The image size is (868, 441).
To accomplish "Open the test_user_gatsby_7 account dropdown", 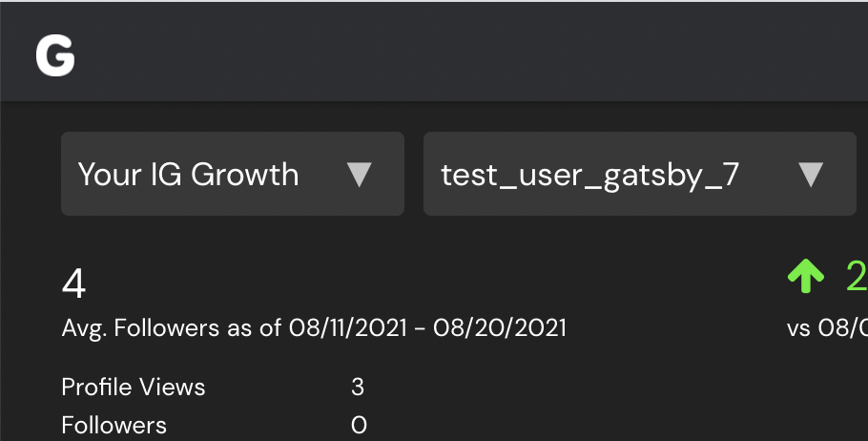I will pyautogui.click(x=640, y=174).
